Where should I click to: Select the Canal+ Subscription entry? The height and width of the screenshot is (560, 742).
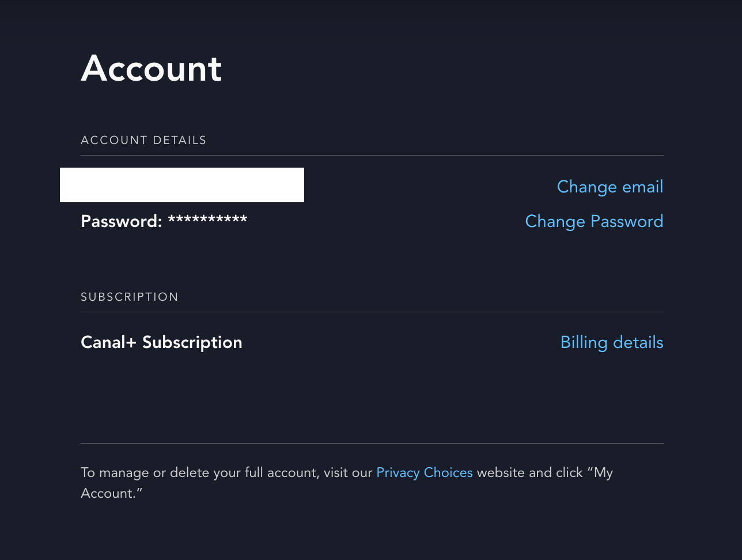click(161, 342)
